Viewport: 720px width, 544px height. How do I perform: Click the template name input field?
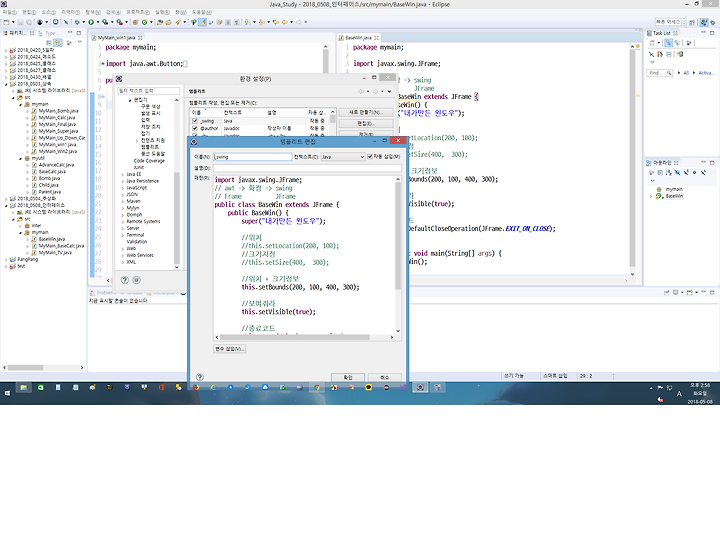coord(252,157)
